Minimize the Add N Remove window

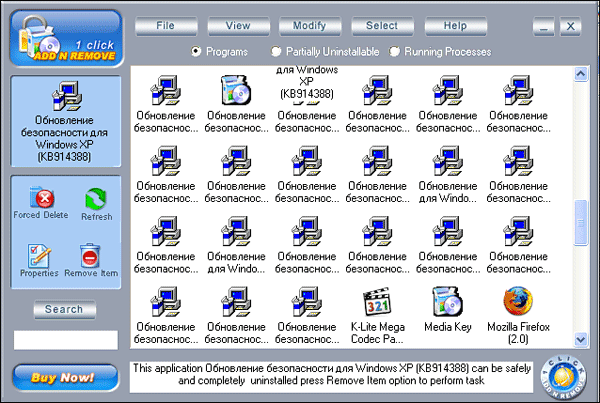543,26
